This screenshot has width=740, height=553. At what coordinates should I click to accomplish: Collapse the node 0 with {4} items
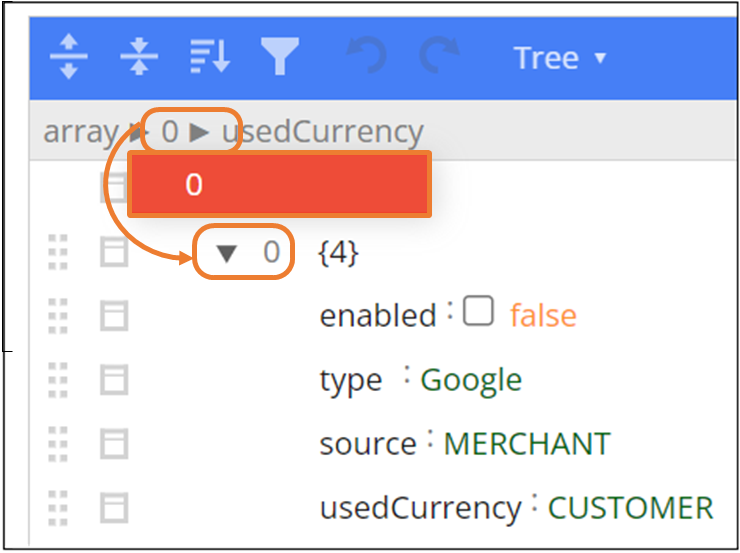tap(227, 253)
